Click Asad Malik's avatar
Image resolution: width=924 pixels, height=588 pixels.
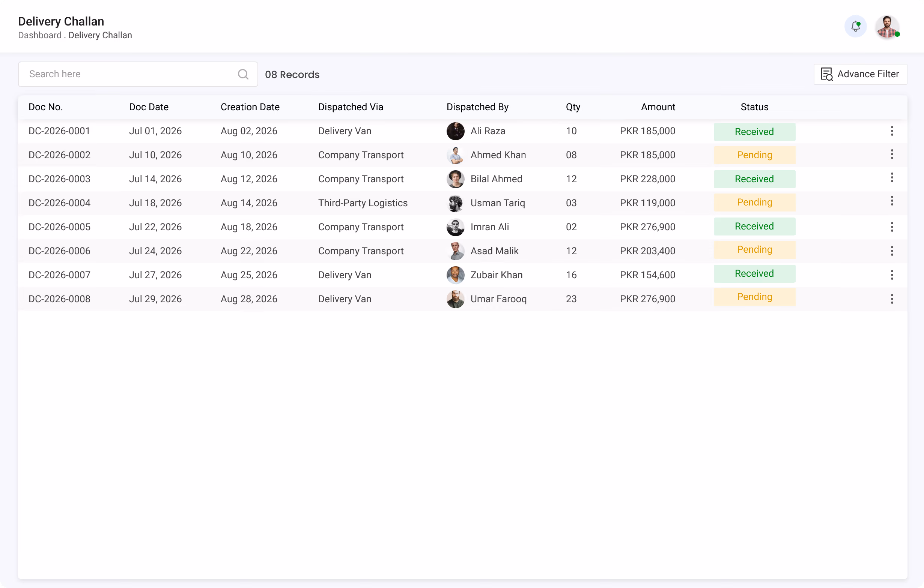point(456,251)
